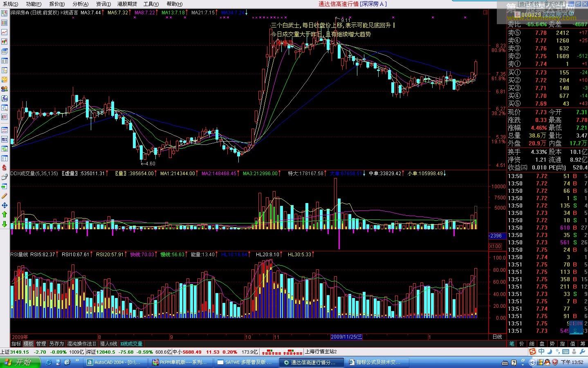Click the colored table grid icon in left toolbar
This screenshot has height=368, width=588.
tap(4, 23)
